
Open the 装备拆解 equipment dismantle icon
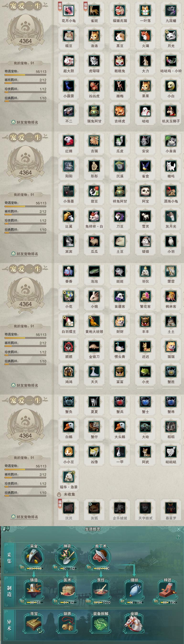click(101, 624)
